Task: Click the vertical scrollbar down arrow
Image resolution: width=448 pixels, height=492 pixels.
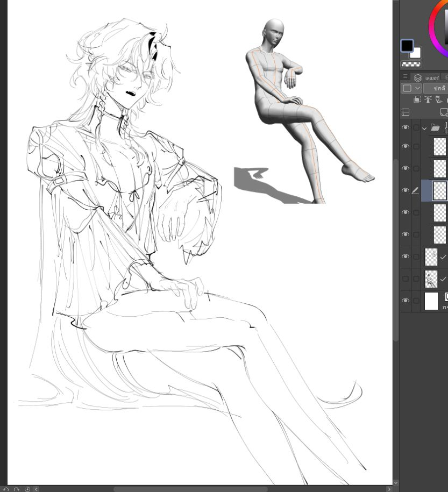Action: click(396, 483)
